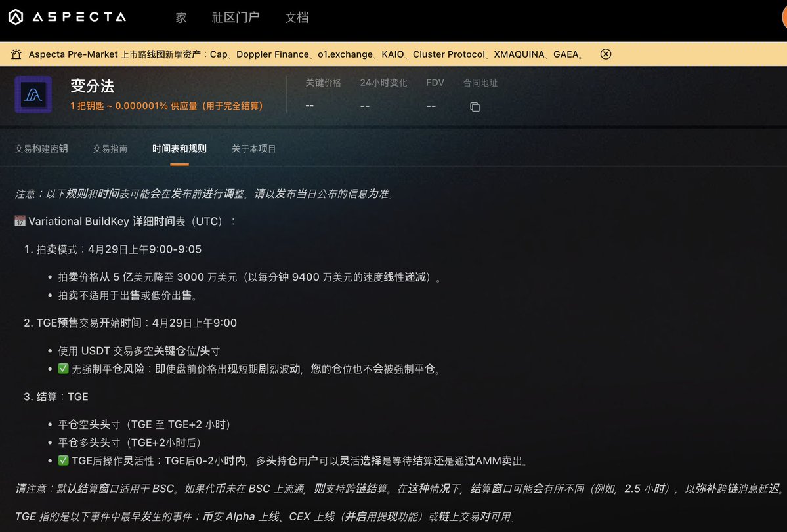Open the 文档 nav item
This screenshot has height=532, width=787.
click(x=297, y=18)
